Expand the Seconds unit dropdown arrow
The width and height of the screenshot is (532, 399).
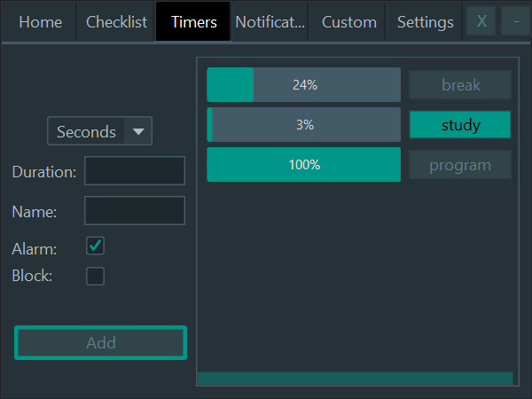pos(138,131)
